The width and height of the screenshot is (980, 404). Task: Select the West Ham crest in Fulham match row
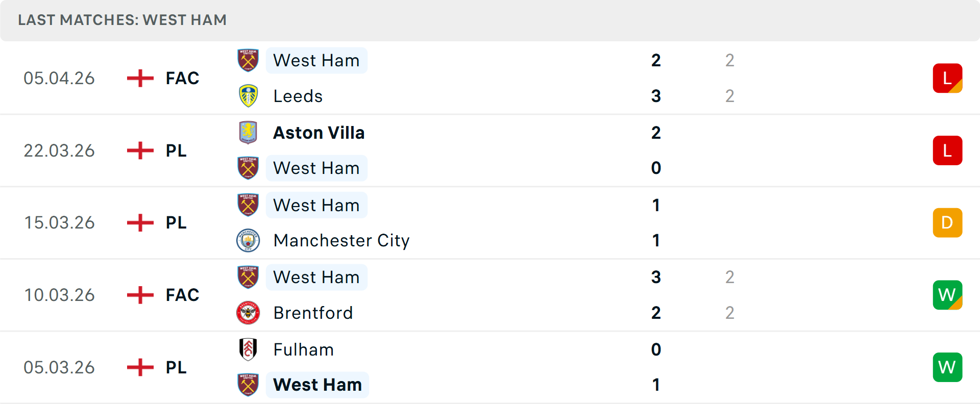(248, 385)
